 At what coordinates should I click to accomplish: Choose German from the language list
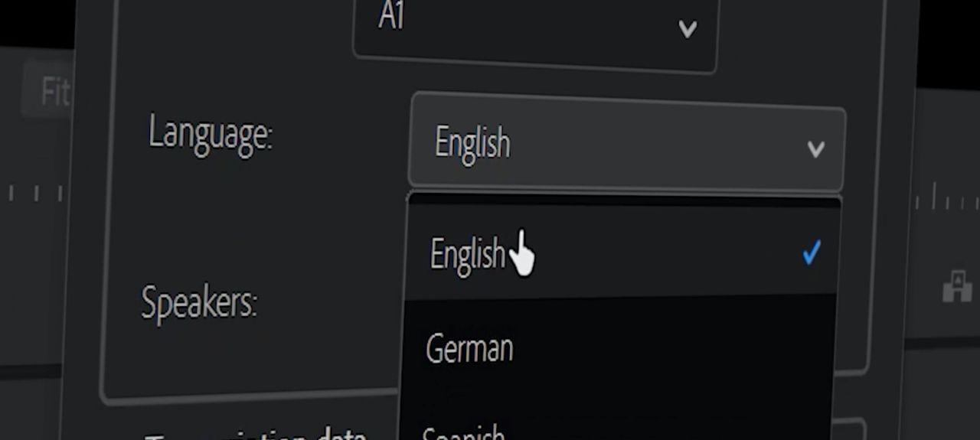pyautogui.click(x=469, y=349)
